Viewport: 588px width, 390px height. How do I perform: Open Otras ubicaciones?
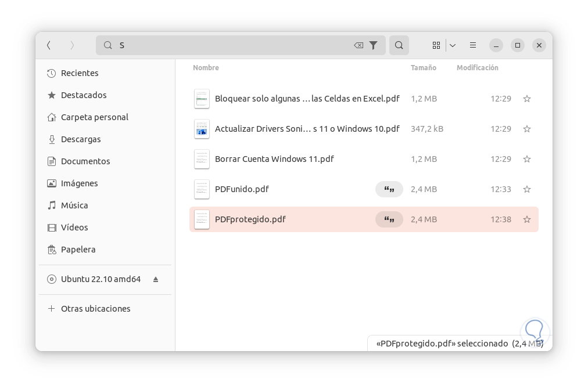click(95, 309)
